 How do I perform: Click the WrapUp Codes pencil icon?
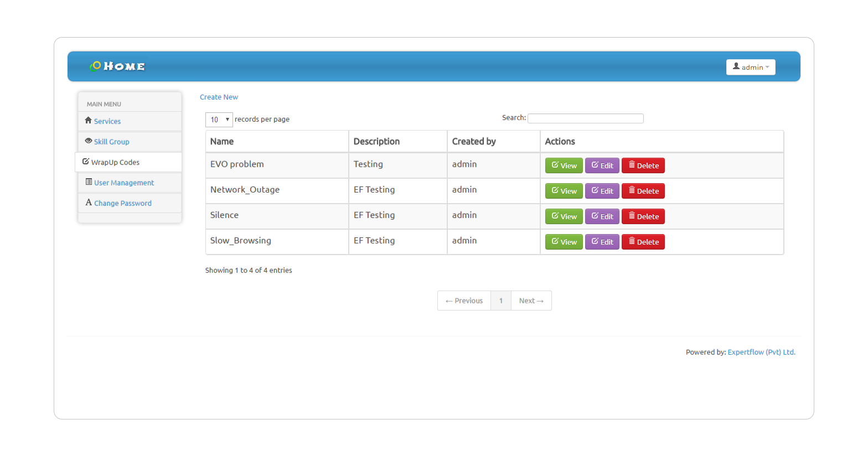click(86, 162)
